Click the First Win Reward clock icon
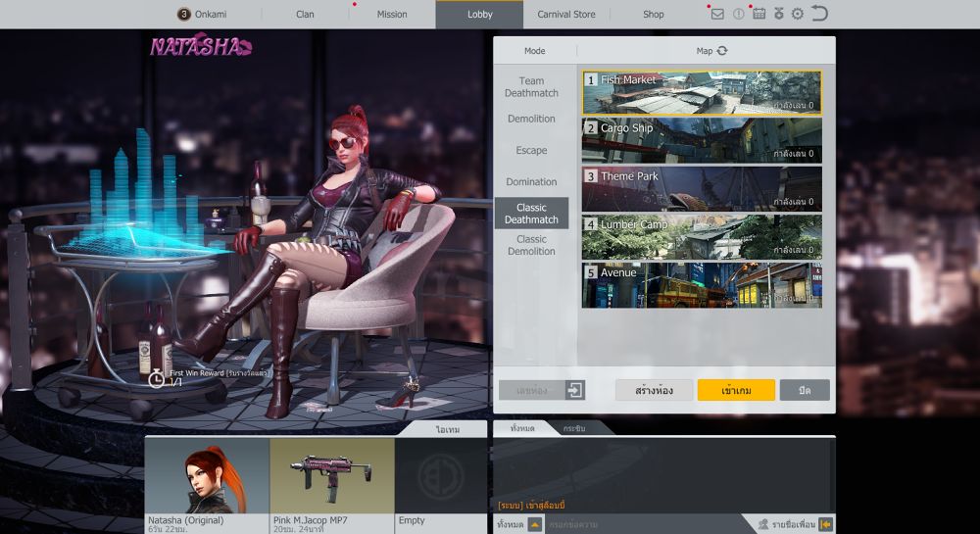Viewport: 980px width, 534px height. (157, 378)
